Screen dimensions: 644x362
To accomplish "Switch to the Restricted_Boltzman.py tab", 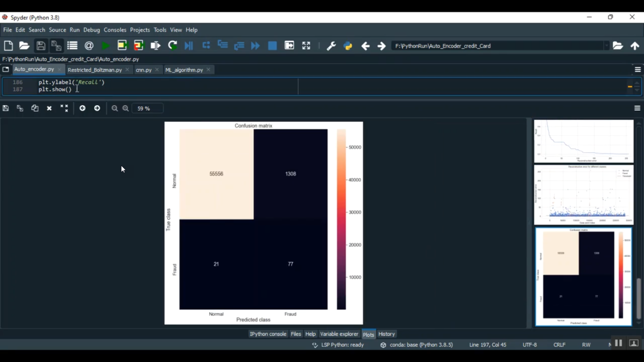I will point(94,70).
